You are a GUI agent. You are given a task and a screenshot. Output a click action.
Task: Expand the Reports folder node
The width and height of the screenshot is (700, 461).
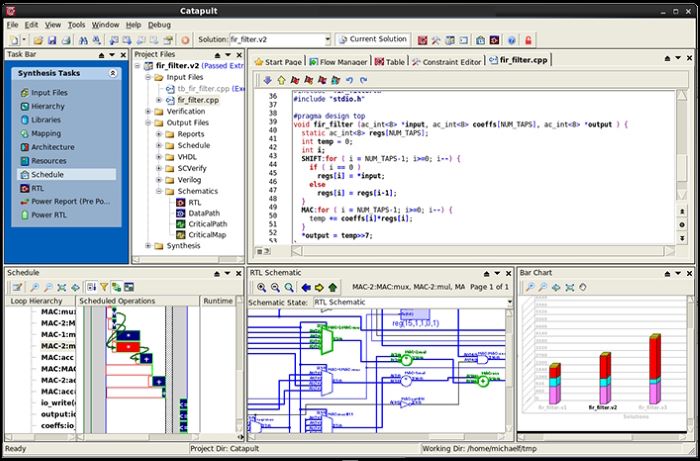[x=158, y=134]
